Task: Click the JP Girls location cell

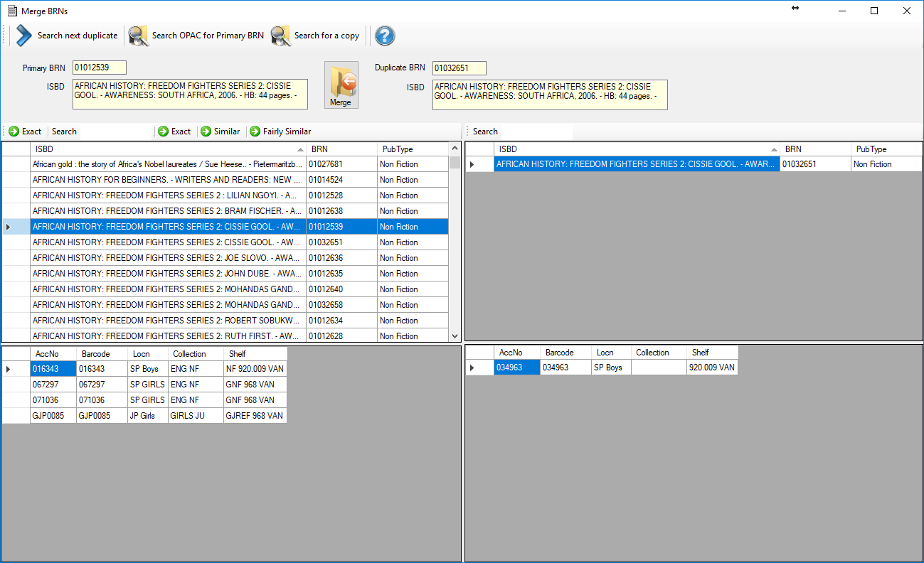Action: 147,416
